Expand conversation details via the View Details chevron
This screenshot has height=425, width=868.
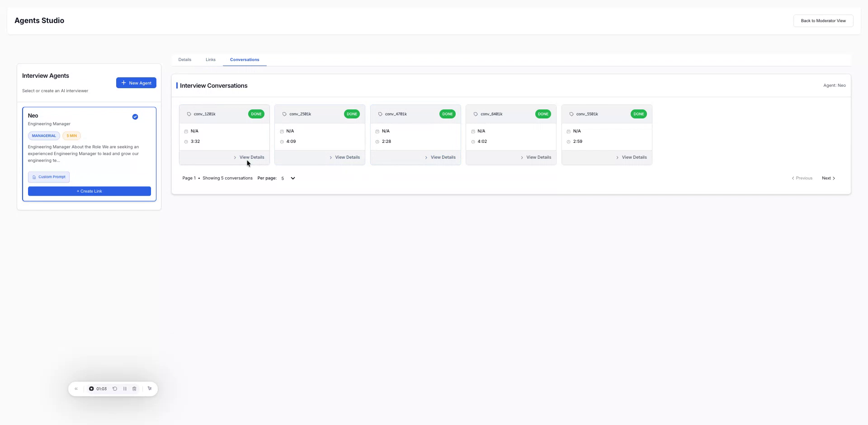click(235, 157)
